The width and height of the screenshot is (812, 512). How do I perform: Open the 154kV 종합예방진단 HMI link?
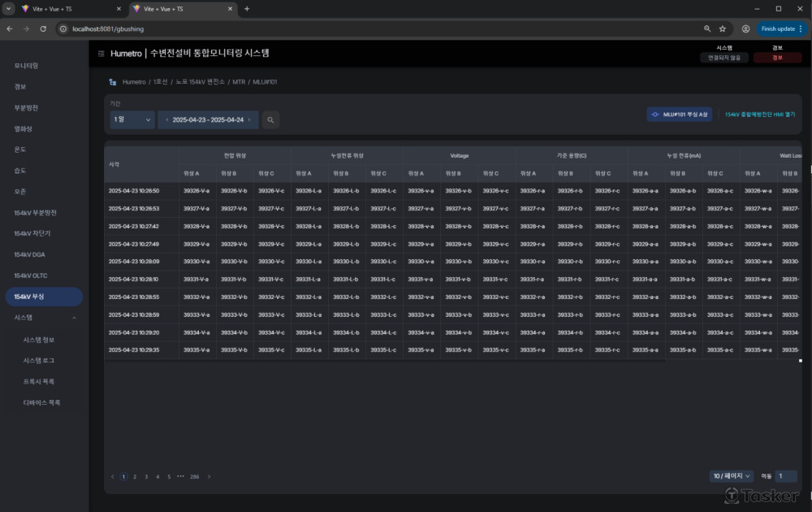click(x=760, y=115)
